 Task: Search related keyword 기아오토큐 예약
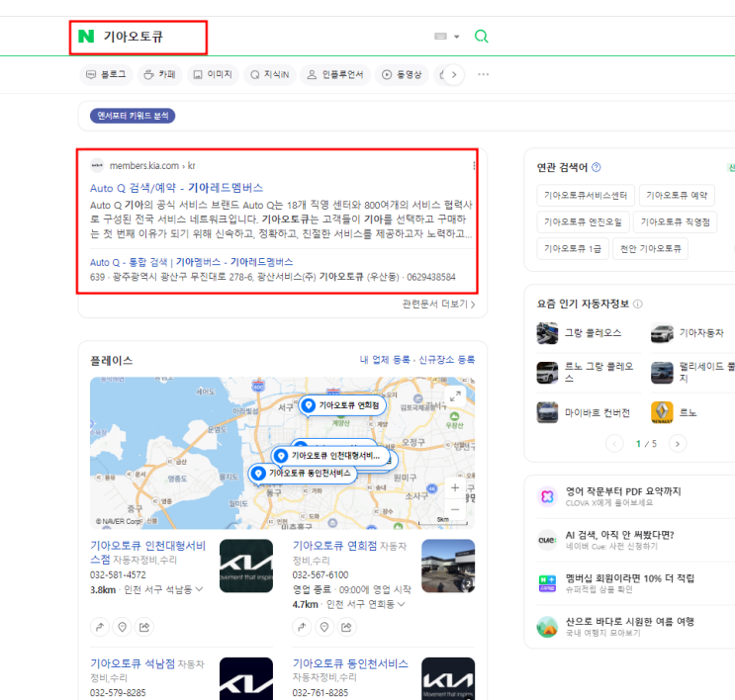[x=677, y=196]
